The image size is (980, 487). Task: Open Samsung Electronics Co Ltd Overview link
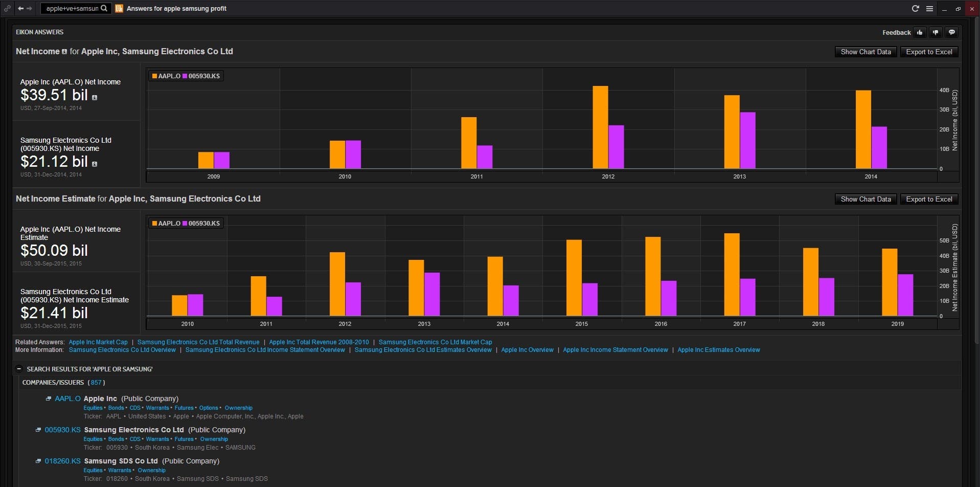pos(122,350)
